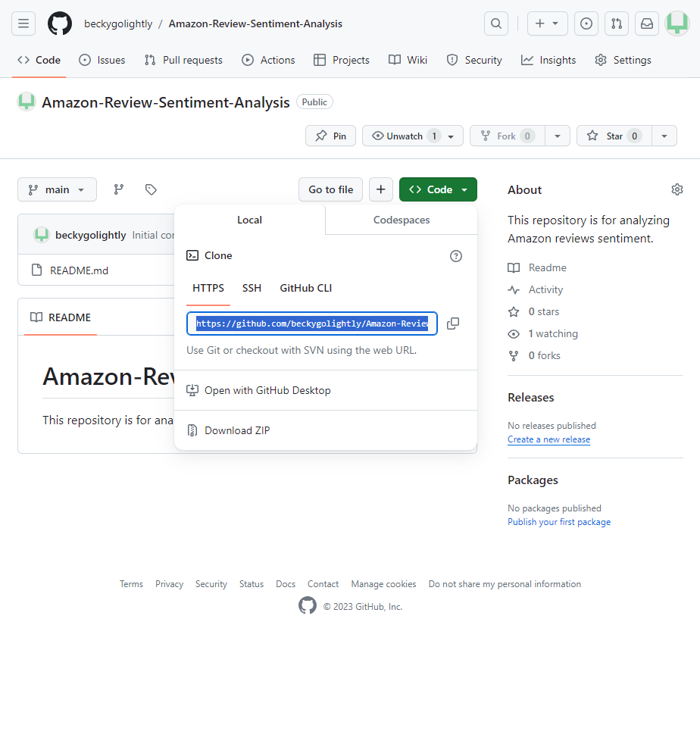700x747 pixels.
Task: Click the HTTPS clone URL field
Action: click(312, 323)
